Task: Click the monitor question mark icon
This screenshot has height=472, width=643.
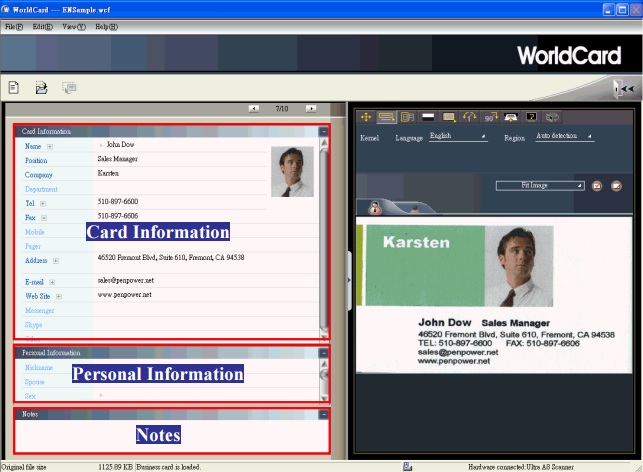Action: (x=531, y=117)
